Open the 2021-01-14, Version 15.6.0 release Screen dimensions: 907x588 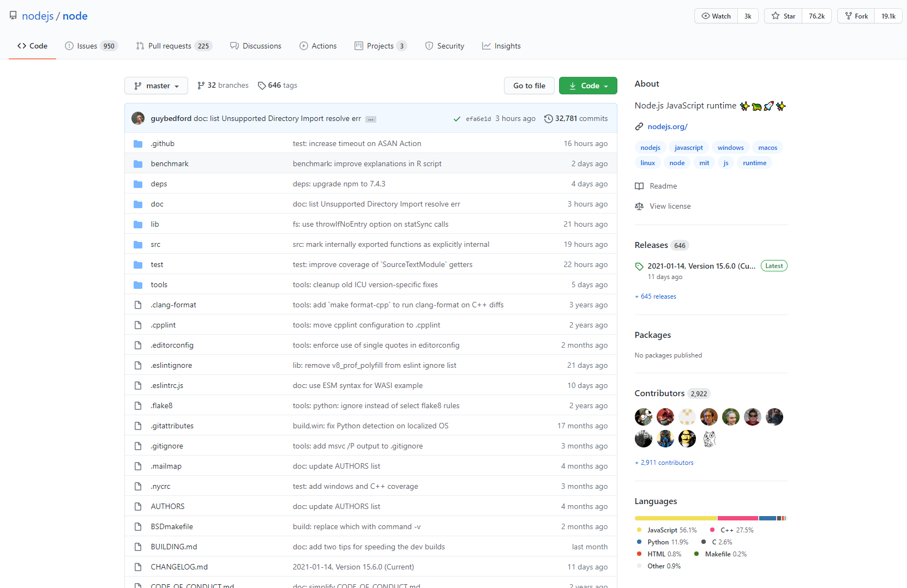(x=701, y=266)
